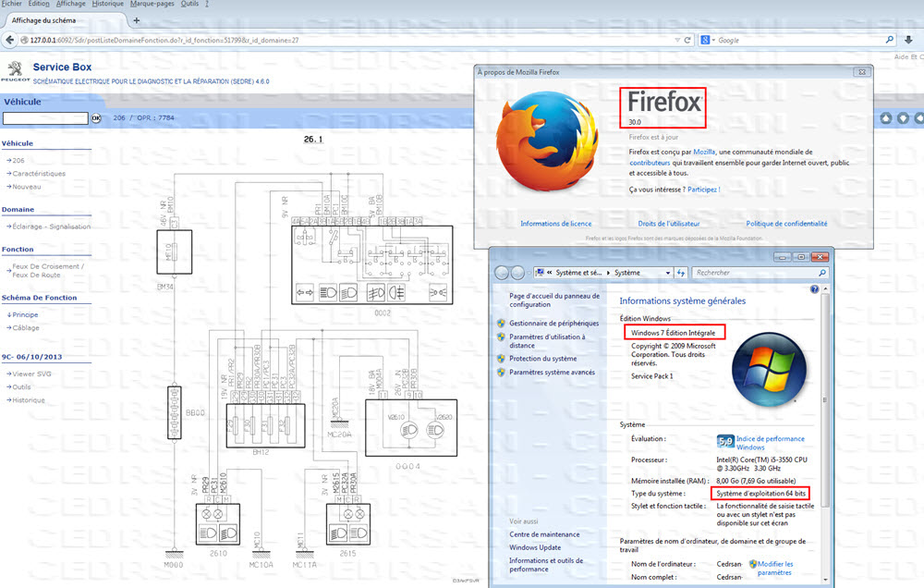Click the shield icon beside Gestionnaire de périphériques
Viewport: 924px width, 588px height.
point(501,324)
